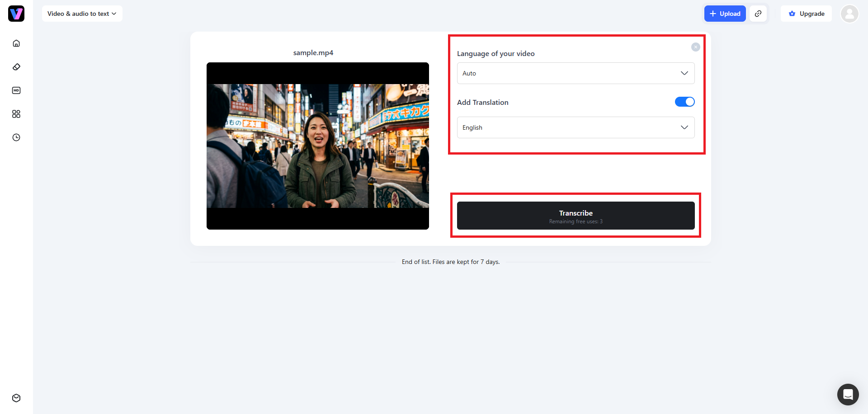This screenshot has width=868, height=414.
Task: Open the Auto language dropdown
Action: [x=576, y=73]
